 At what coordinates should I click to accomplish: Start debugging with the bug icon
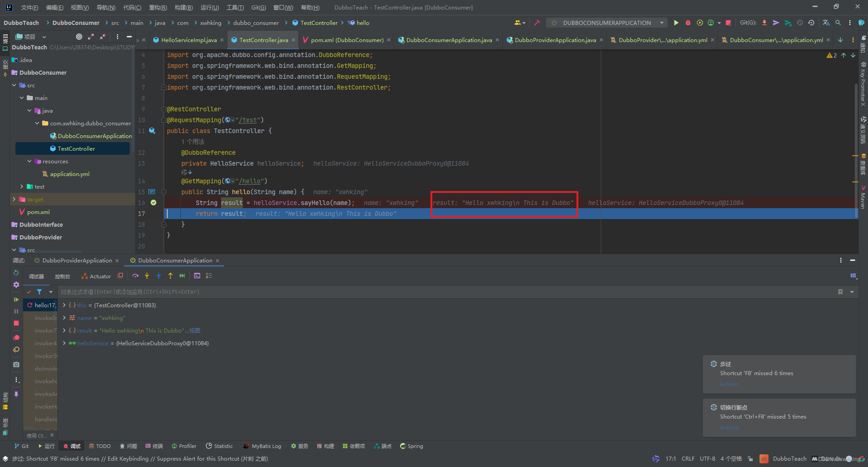click(688, 23)
